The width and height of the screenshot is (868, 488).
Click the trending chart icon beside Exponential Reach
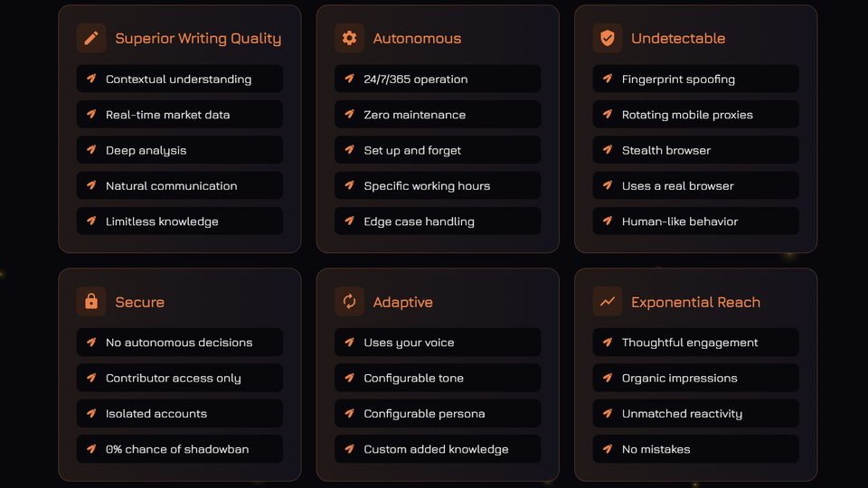click(x=608, y=302)
